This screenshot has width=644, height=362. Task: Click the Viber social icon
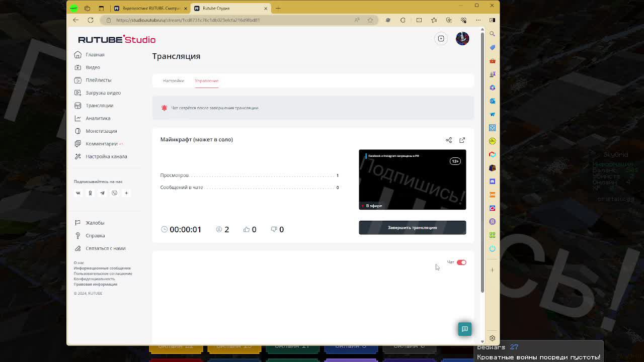[114, 193]
